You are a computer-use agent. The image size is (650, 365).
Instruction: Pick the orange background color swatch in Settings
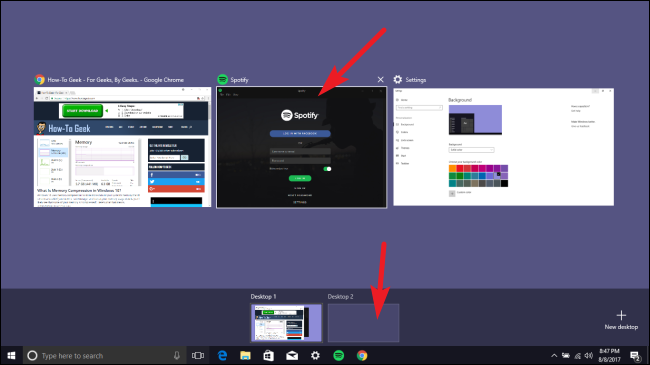coord(452,168)
